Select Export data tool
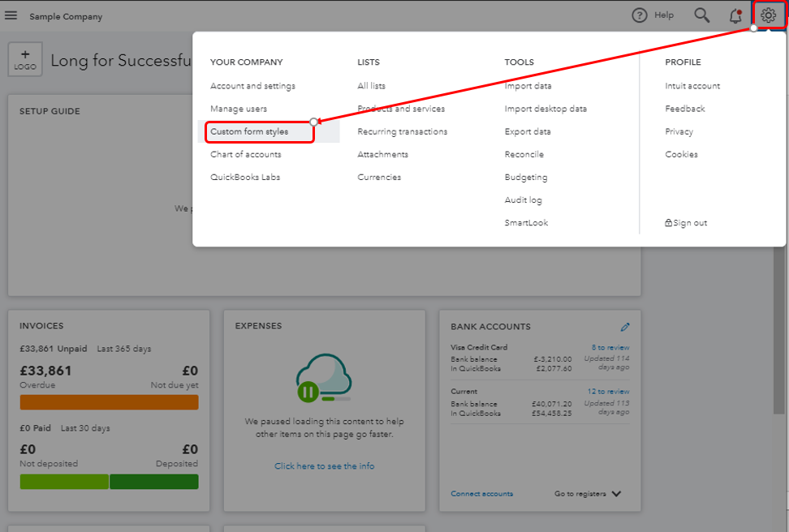 (528, 131)
